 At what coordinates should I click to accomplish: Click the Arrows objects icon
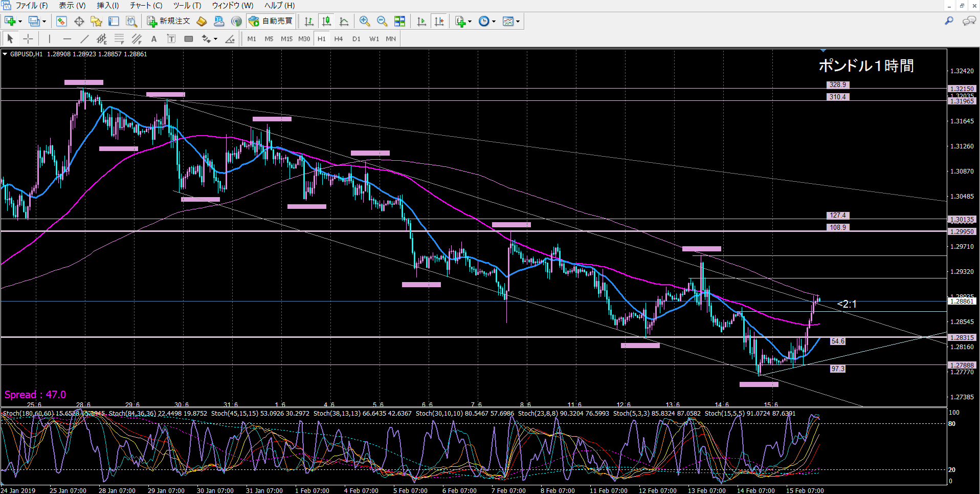(206, 38)
